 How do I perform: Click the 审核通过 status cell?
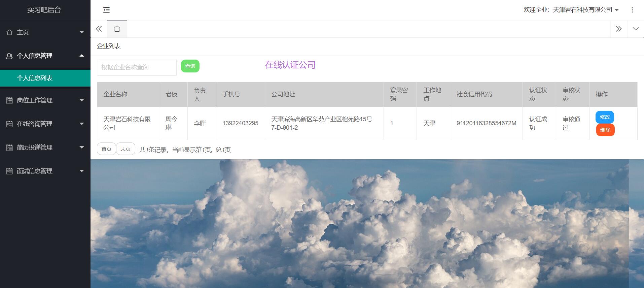point(572,123)
